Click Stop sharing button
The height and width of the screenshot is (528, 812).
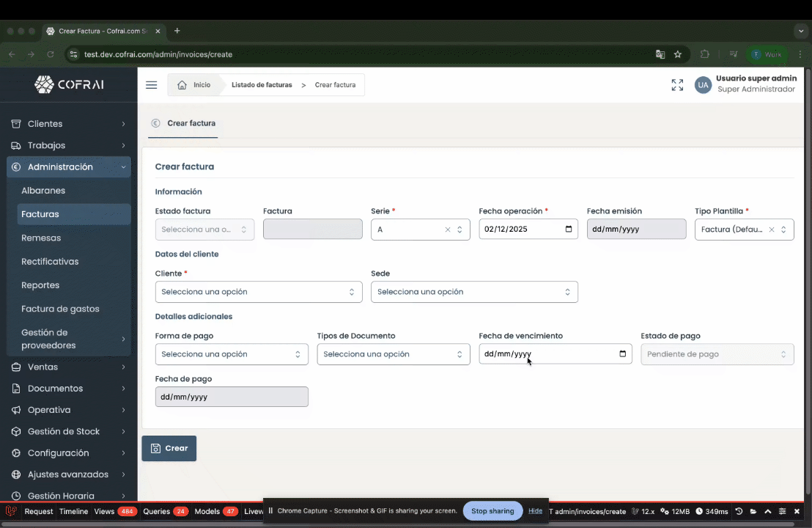click(x=492, y=511)
